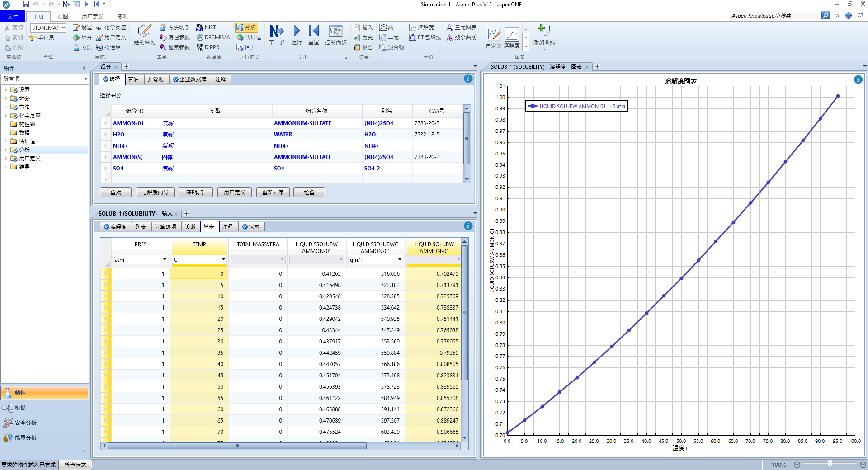Expand chart gallery more arrow
Image resolution: width=868 pixels, height=470 pixels.
click(x=526, y=47)
